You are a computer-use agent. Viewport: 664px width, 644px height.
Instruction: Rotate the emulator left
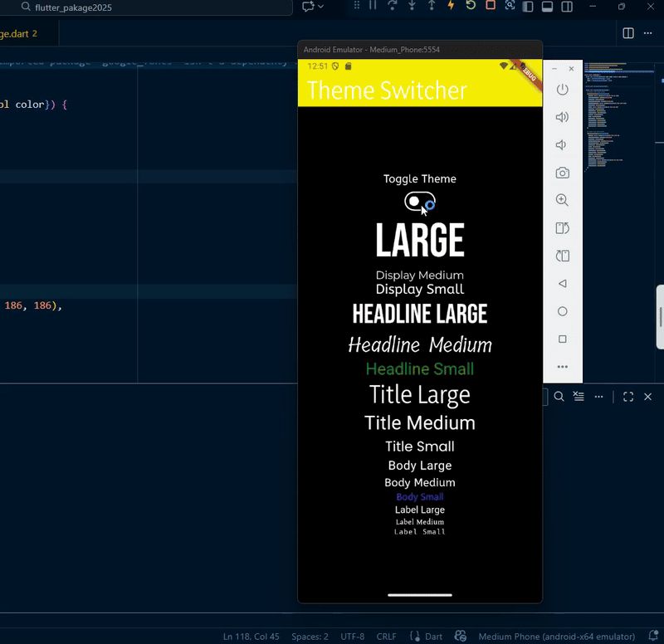coord(563,227)
